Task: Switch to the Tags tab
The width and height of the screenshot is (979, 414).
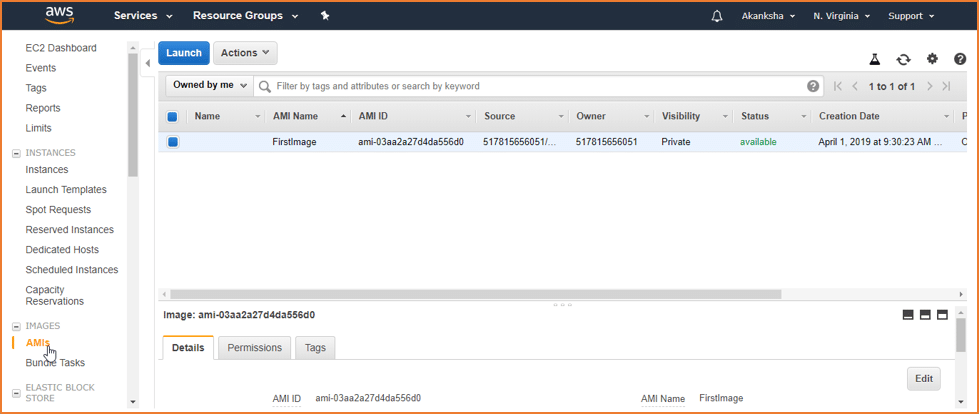Action: pyautogui.click(x=315, y=348)
